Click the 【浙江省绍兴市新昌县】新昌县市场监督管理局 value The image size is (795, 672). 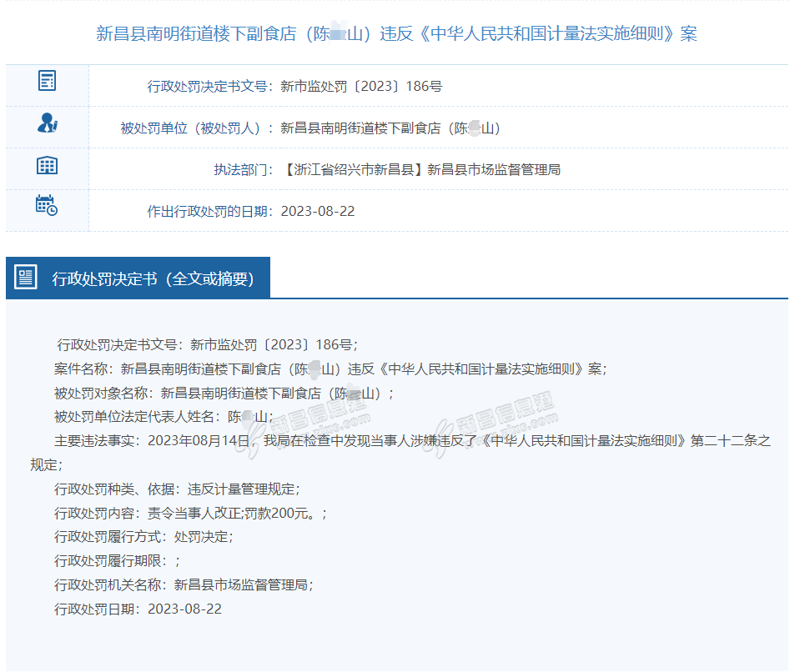[420, 170]
